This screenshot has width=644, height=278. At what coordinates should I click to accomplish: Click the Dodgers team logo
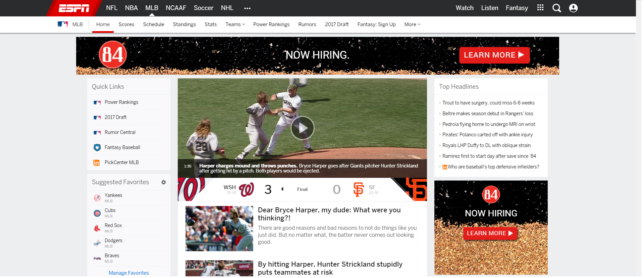(x=97, y=243)
